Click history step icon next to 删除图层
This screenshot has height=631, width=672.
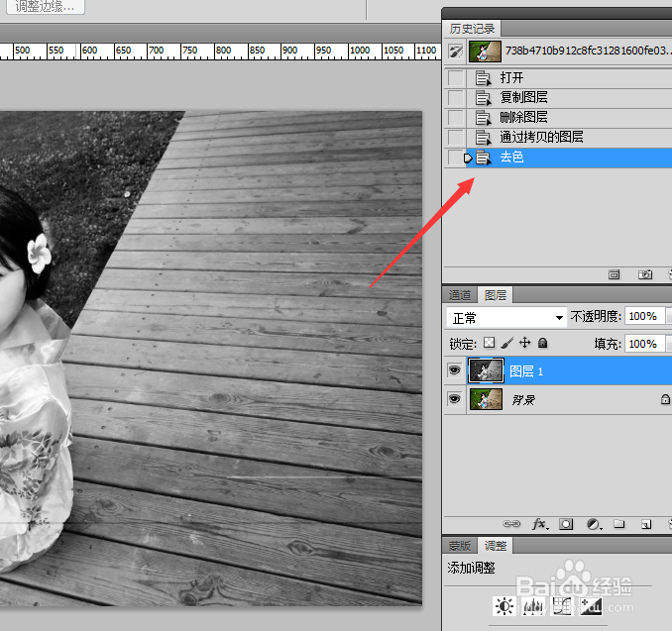click(x=483, y=117)
